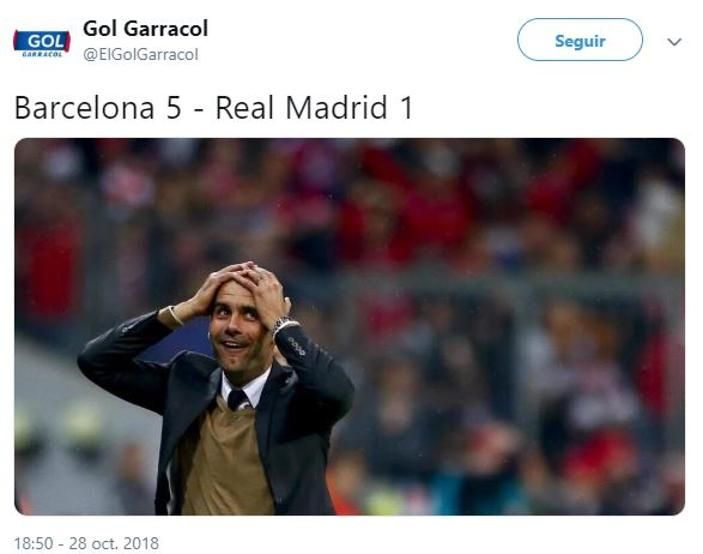Viewport: 703px width, 554px height.
Task: Select the tweet text Barcelona 5 - Real Madrid 1
Action: pos(213,108)
